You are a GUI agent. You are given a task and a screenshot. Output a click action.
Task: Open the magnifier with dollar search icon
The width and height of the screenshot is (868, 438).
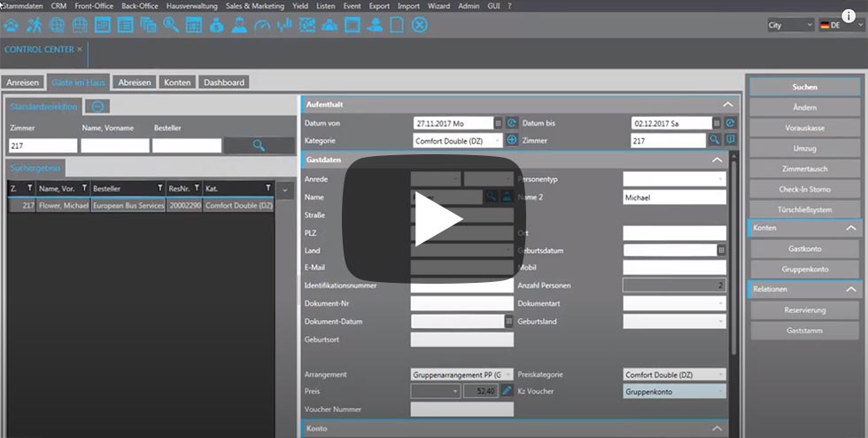click(170, 25)
